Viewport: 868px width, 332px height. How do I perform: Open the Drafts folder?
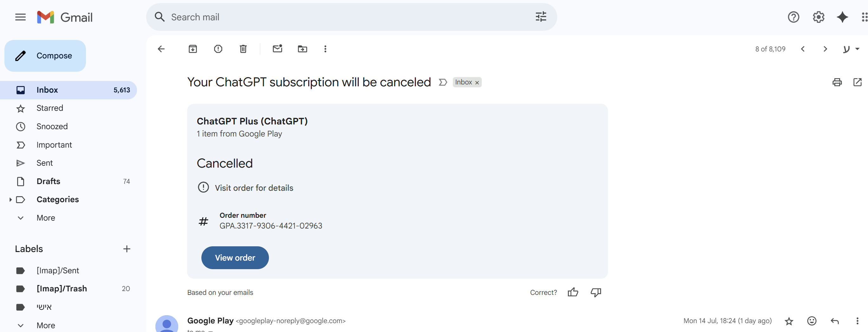[49, 181]
